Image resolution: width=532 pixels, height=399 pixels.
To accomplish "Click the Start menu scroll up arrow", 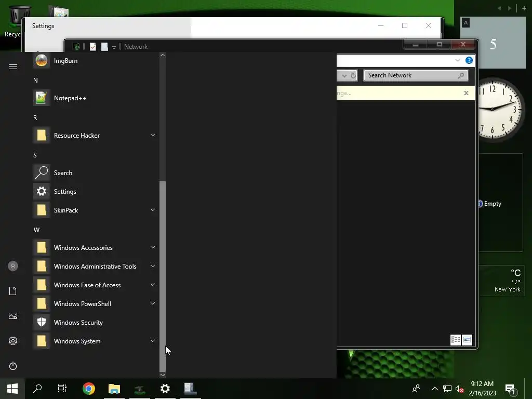I will tap(163, 55).
